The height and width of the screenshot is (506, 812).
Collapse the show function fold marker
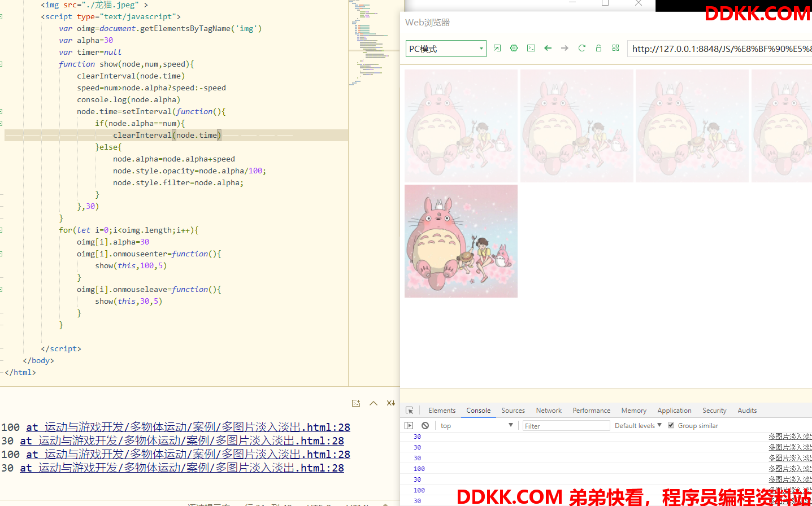coord(1,64)
